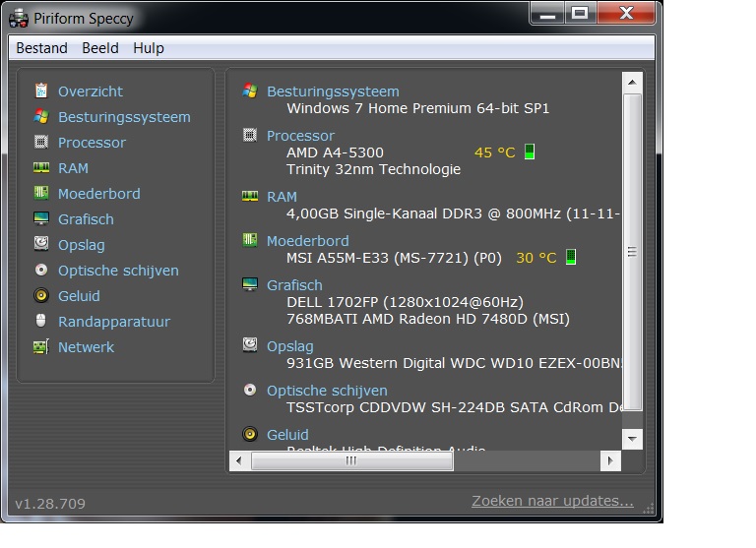756x548 pixels.
Task: Click the Besturingssysteem heading in summary panel
Action: click(x=333, y=91)
